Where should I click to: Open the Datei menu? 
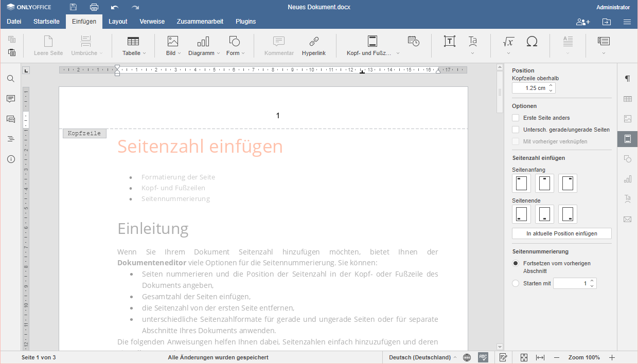[x=14, y=22]
